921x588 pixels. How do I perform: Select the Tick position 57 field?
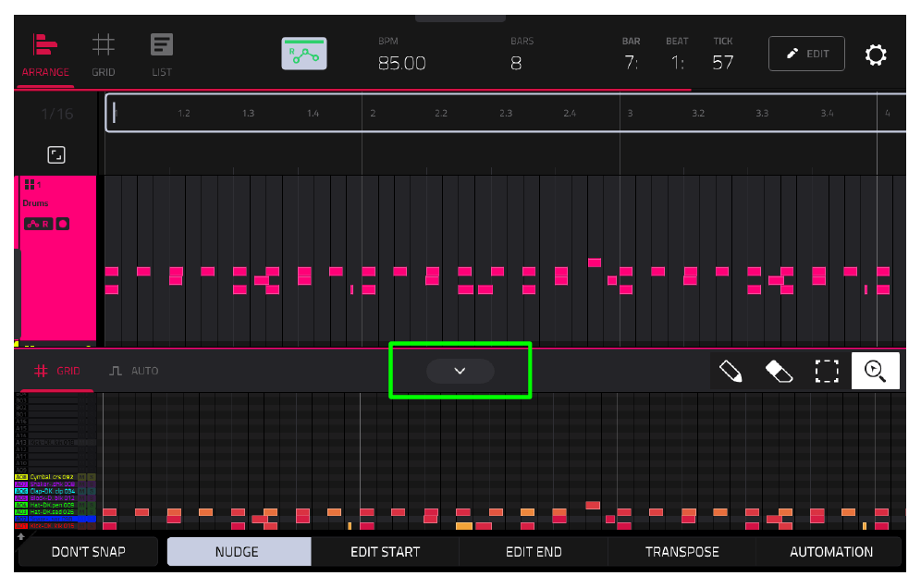click(722, 62)
